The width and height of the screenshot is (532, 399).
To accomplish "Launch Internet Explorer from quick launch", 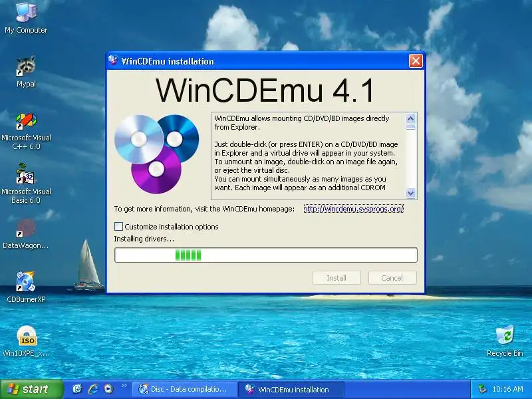I will pos(93,389).
